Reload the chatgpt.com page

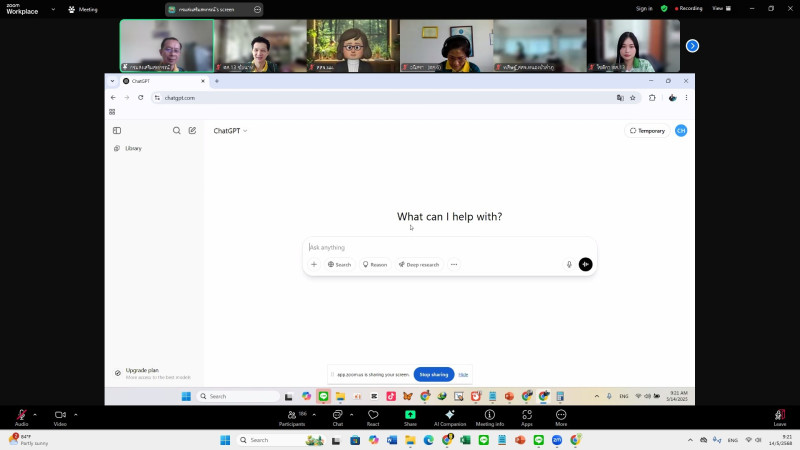pyautogui.click(x=141, y=97)
